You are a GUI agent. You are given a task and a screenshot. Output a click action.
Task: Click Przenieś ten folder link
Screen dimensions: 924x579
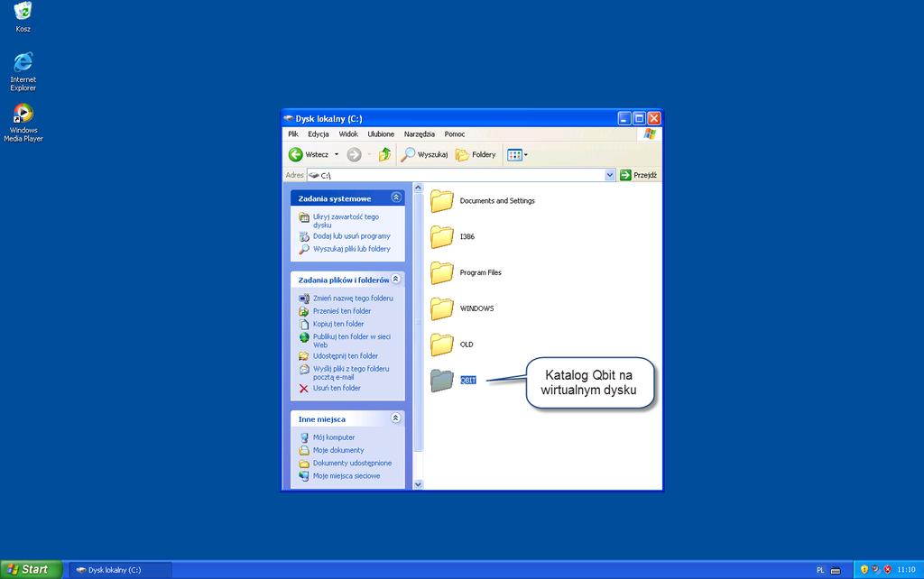(342, 311)
